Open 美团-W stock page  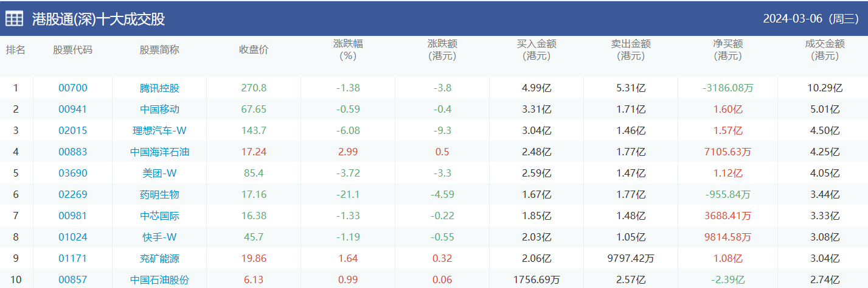pos(159,173)
